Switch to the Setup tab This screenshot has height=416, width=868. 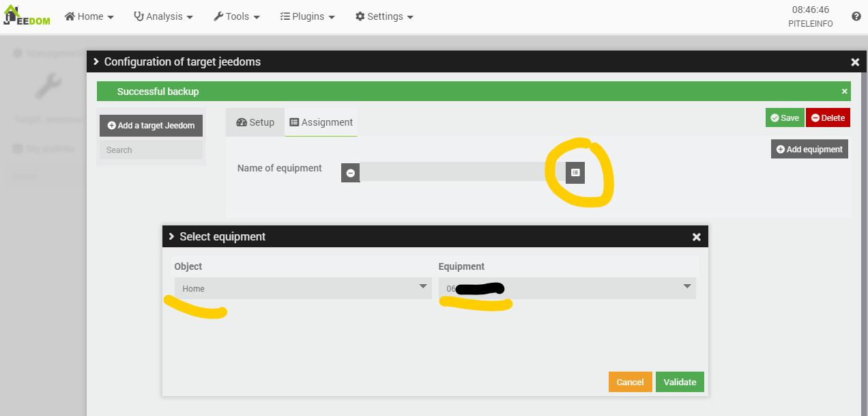click(x=255, y=122)
